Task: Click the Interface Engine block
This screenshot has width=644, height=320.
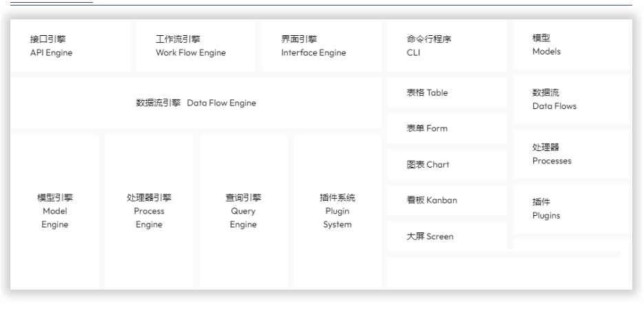Action: coord(322,46)
